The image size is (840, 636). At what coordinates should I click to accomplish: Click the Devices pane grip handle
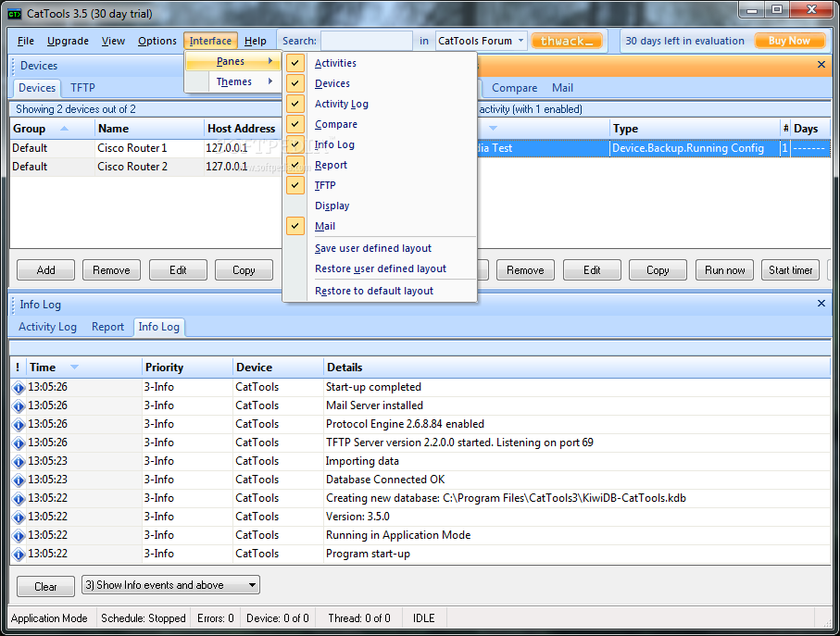pyautogui.click(x=13, y=66)
